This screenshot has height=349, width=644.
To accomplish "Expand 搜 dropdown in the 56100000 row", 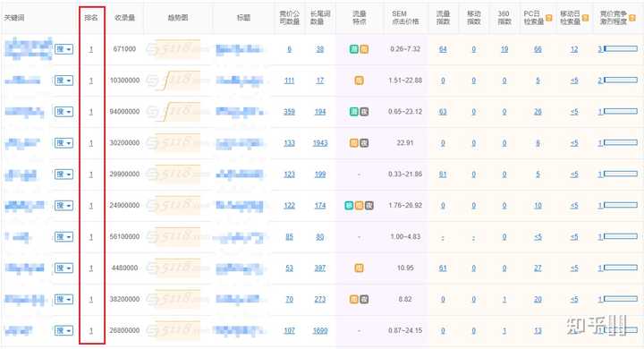I will (64, 237).
